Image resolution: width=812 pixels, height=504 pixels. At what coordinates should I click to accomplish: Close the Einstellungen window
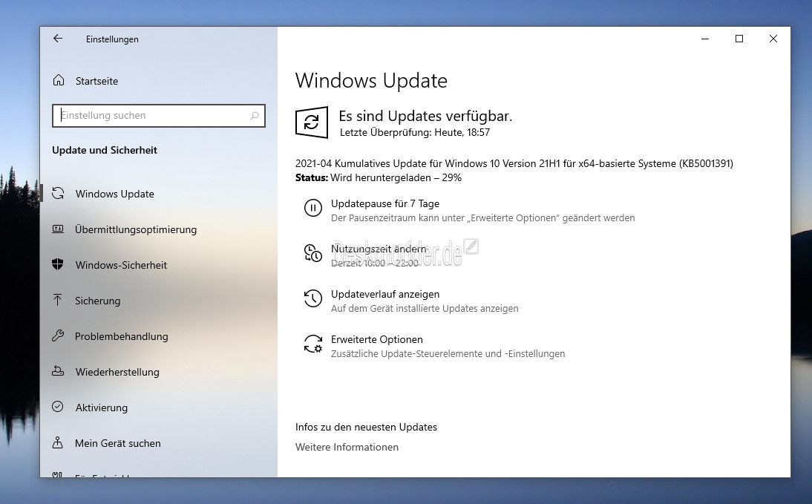[773, 39]
